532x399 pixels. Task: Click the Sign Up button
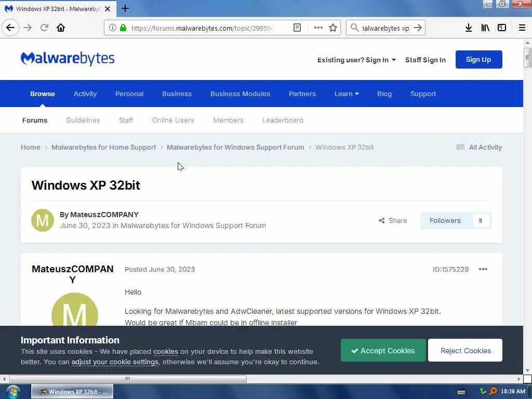(x=478, y=59)
